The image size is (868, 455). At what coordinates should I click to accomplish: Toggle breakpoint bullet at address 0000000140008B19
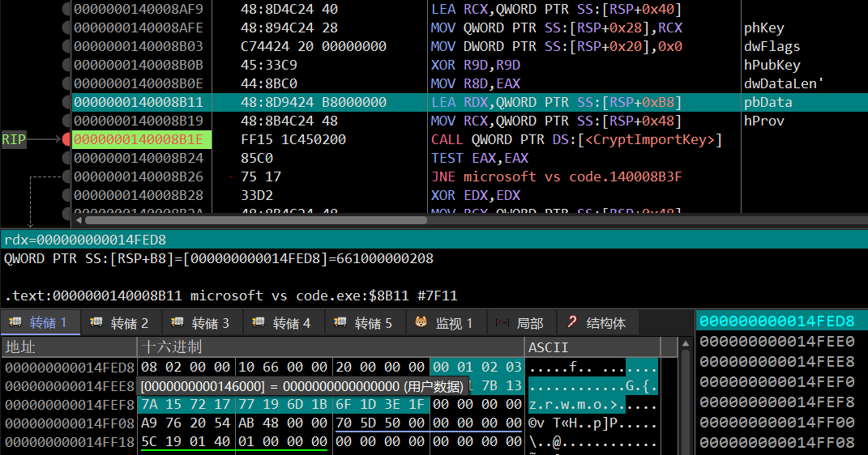66,121
